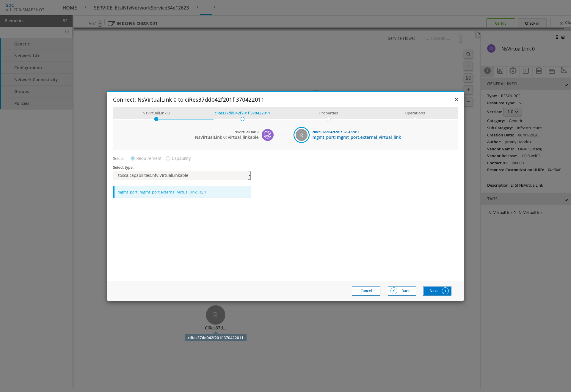Screen dimensions: 571x392
Task: Click the canvas ellipsis options icon
Action: (x=468, y=66)
